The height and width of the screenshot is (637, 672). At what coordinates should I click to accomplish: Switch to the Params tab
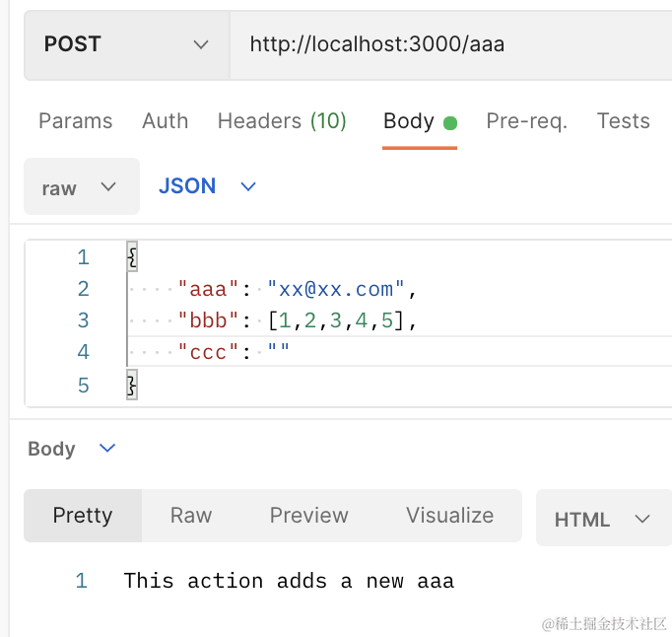(x=75, y=121)
